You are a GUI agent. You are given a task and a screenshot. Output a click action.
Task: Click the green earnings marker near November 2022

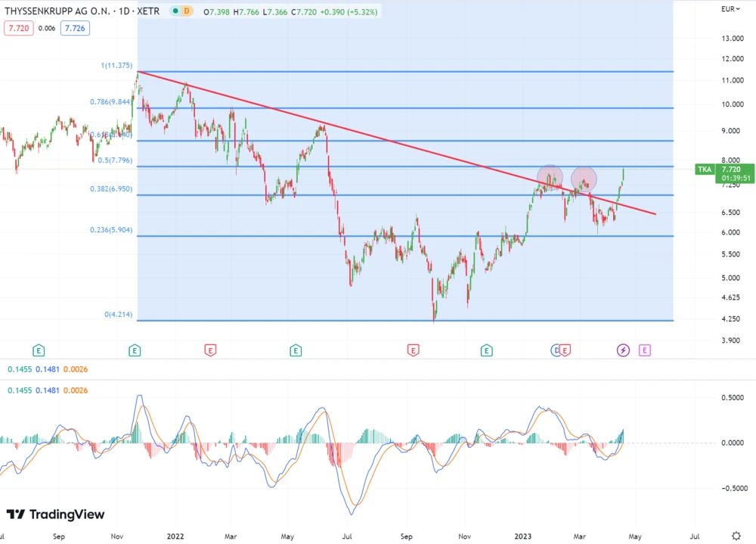[x=486, y=350]
